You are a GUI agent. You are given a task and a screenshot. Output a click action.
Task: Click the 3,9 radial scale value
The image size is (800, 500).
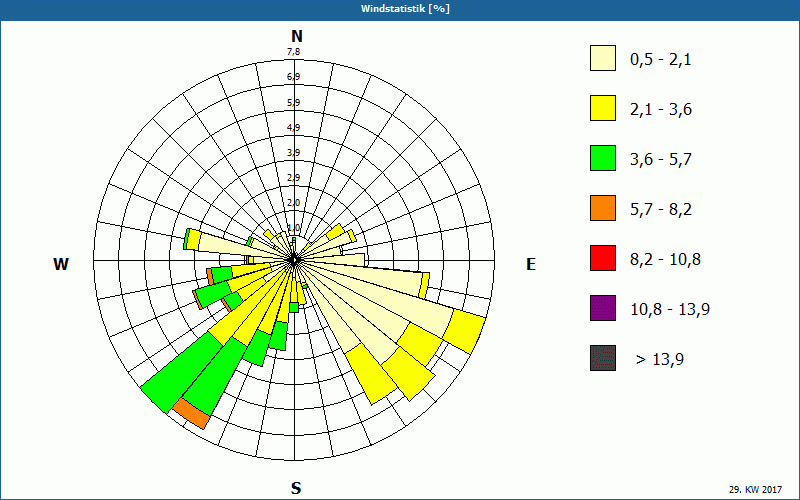293,153
